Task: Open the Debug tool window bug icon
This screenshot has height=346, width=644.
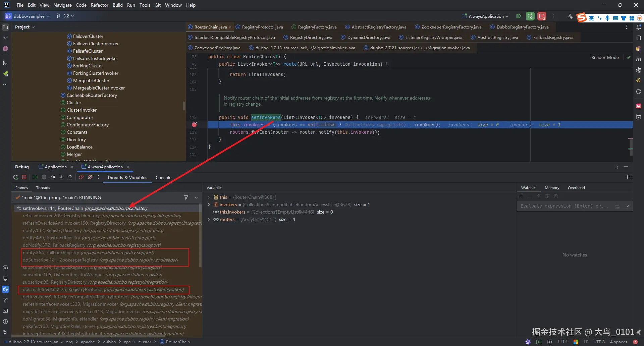Action: click(5, 289)
